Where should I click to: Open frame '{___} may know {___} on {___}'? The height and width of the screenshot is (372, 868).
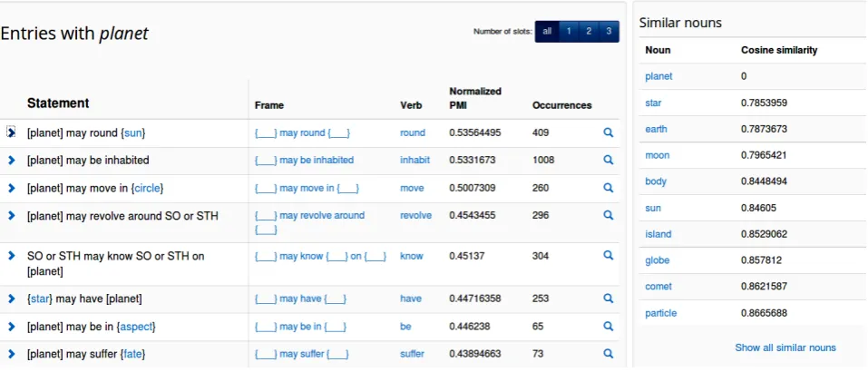click(x=320, y=256)
